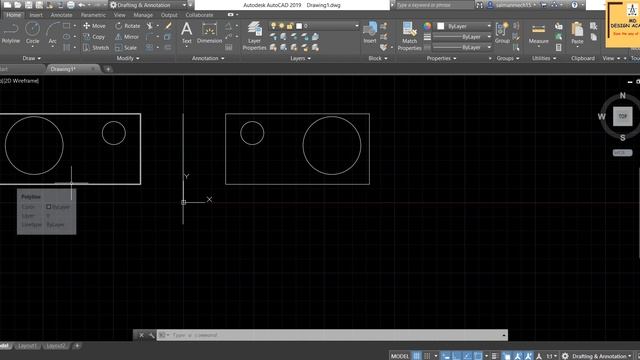Click the Insert block tool
Image resolution: width=640 pixels, height=360 pixels.
tap(370, 33)
